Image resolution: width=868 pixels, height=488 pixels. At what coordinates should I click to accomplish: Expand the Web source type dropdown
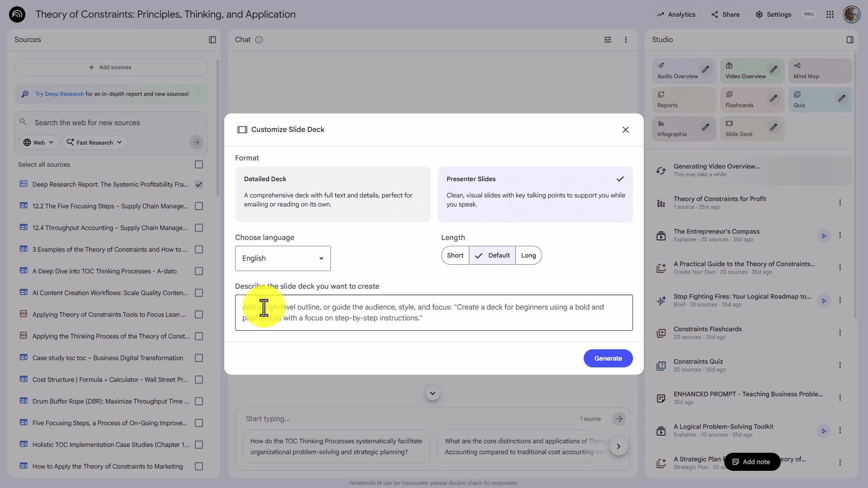tap(39, 142)
